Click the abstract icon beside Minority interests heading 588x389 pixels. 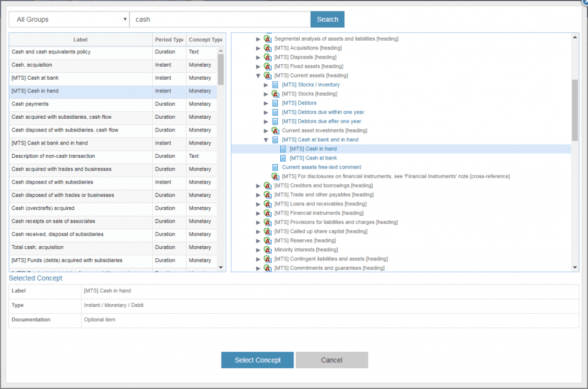267,250
